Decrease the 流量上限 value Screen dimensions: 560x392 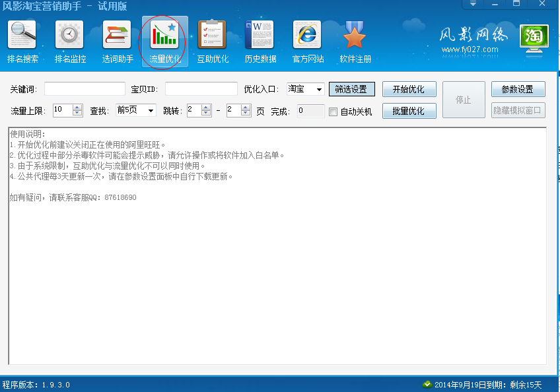[77, 113]
